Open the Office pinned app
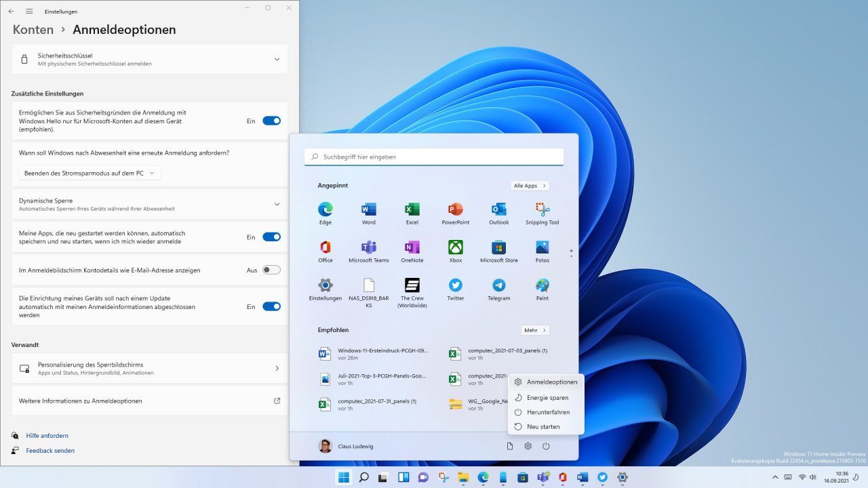The height and width of the screenshot is (488, 868). 325,251
